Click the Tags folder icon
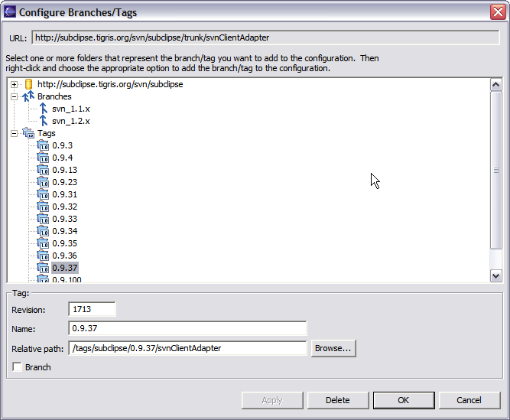510x420 pixels. [28, 133]
